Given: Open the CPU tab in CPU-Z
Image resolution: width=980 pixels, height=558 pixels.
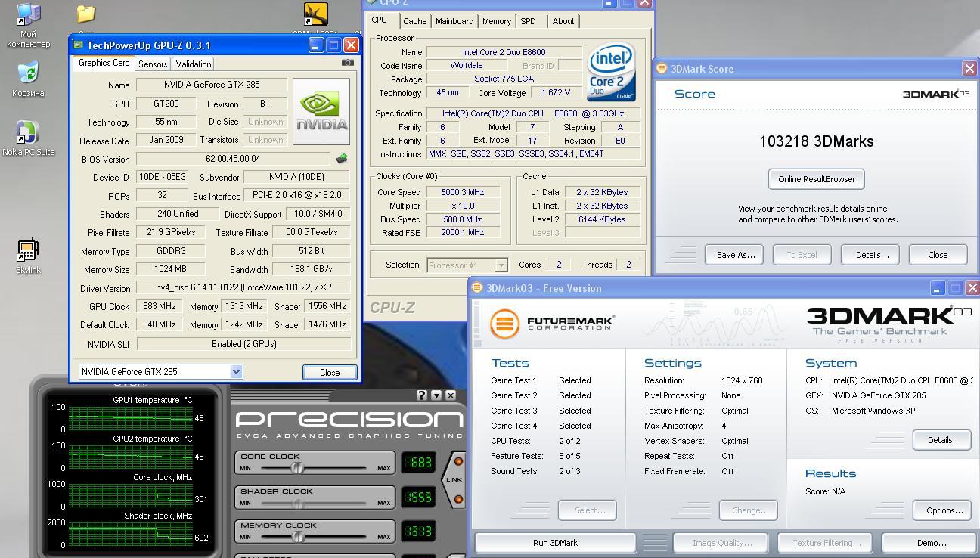Looking at the screenshot, I should click(x=380, y=20).
